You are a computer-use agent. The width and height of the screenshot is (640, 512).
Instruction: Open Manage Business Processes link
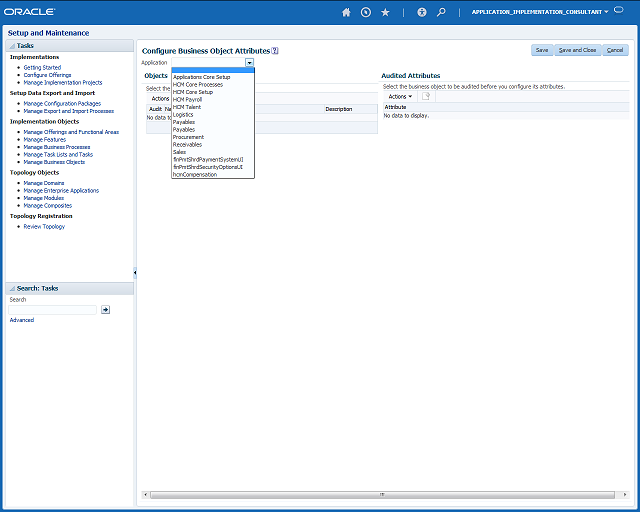[57, 147]
